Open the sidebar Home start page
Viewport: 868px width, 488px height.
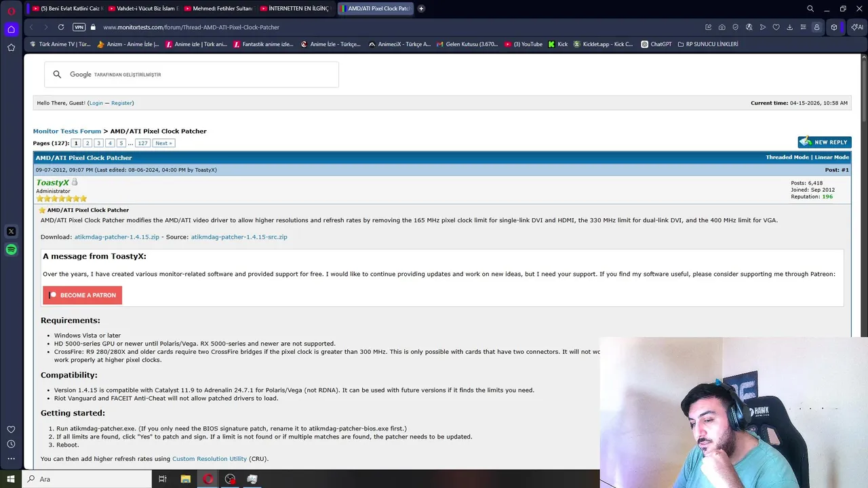point(11,29)
